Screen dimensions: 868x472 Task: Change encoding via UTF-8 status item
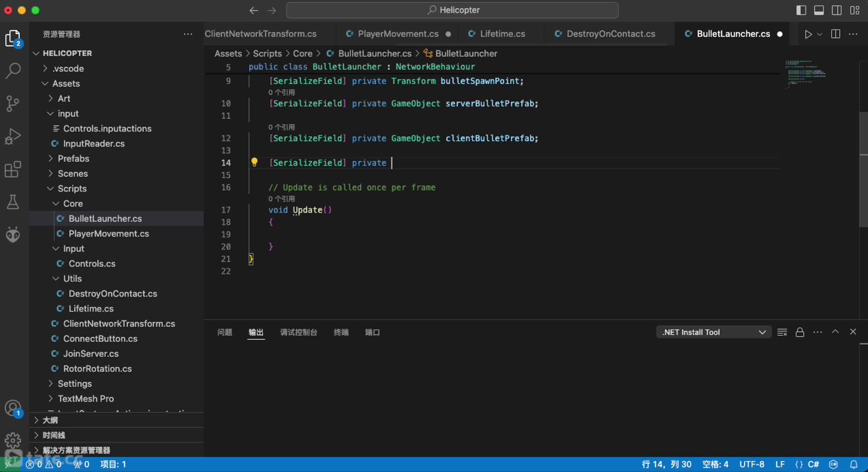tap(752, 464)
